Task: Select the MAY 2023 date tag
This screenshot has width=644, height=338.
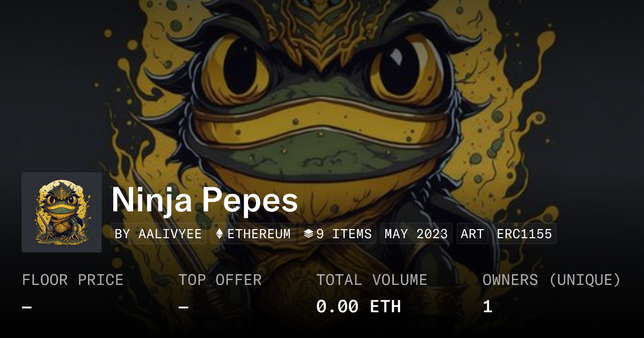Action: (416, 234)
